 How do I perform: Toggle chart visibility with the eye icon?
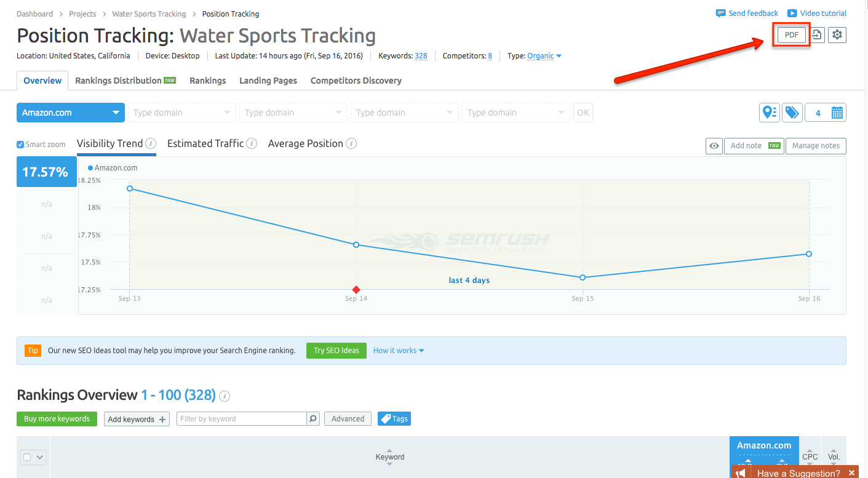[714, 146]
